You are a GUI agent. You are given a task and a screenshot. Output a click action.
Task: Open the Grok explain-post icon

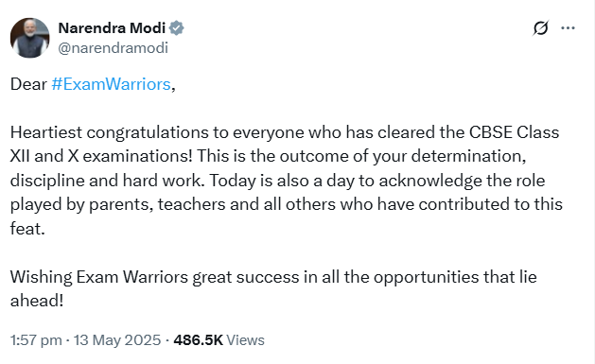[x=540, y=28]
